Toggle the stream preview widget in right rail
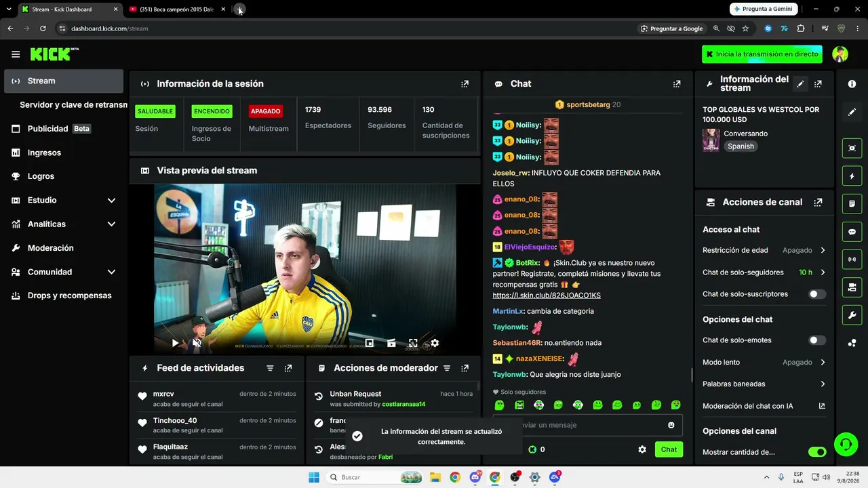Viewport: 868px width, 488px height. 852,148
